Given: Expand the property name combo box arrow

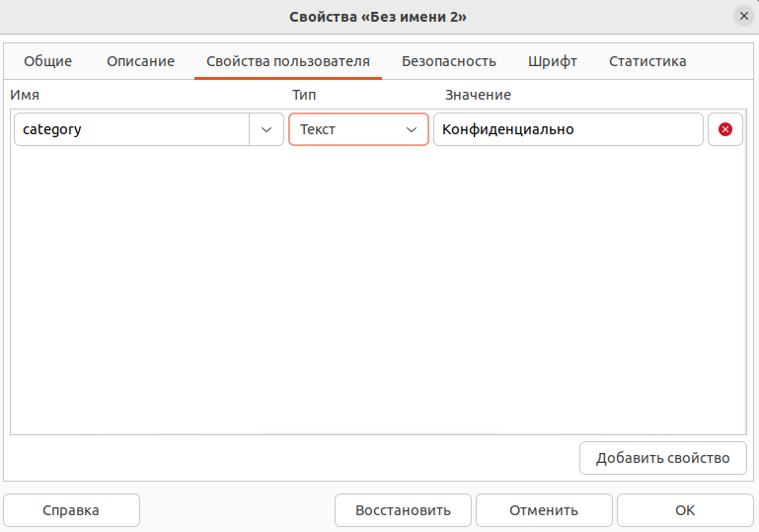Looking at the screenshot, I should coord(266,129).
